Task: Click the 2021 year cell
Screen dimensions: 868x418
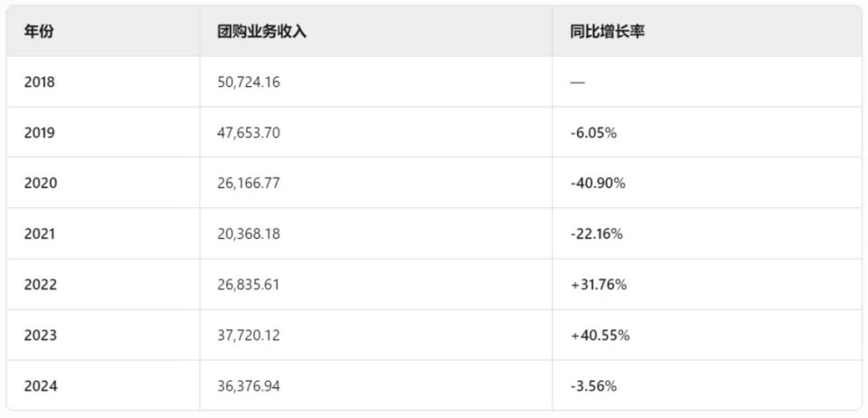Action: (40, 234)
